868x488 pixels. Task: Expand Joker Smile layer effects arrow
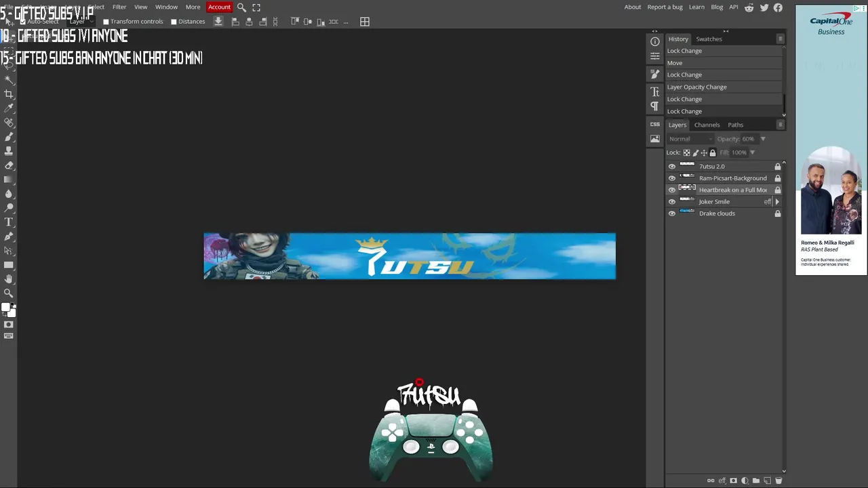click(777, 202)
